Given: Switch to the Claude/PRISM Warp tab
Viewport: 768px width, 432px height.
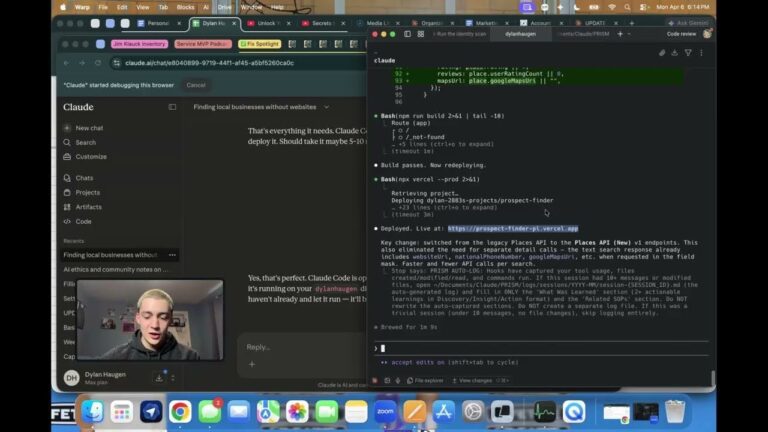Looking at the screenshot, I should 584,34.
